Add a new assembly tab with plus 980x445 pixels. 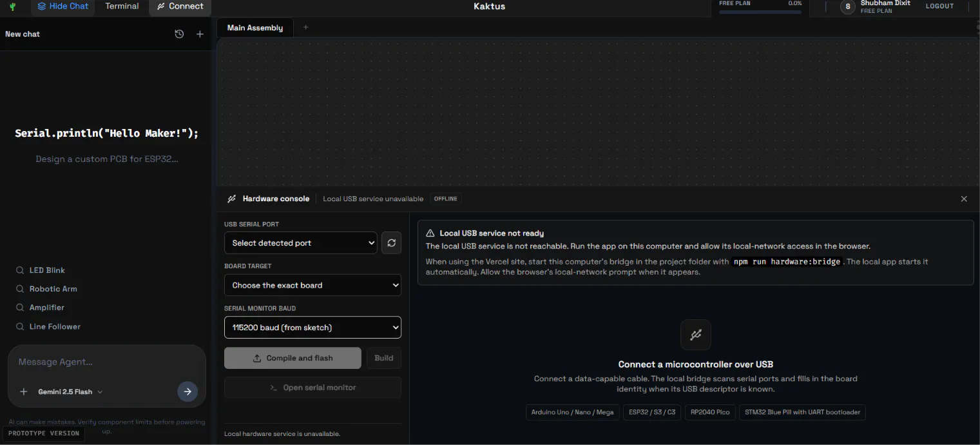[306, 27]
